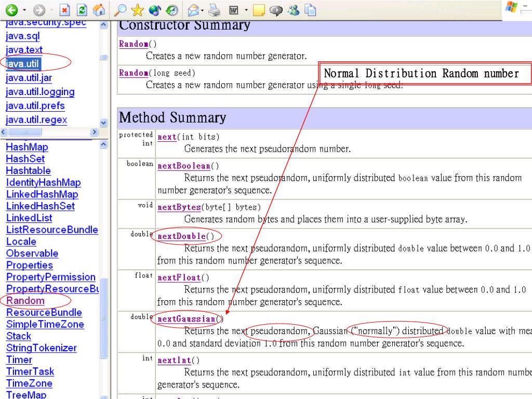
Task: Edit the page with the Word icon
Action: (234, 10)
